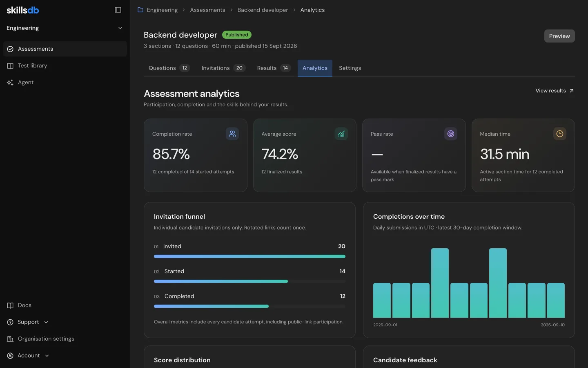The width and height of the screenshot is (588, 368).
Task: Collapse the sidebar panel icon
Action: pos(118,10)
